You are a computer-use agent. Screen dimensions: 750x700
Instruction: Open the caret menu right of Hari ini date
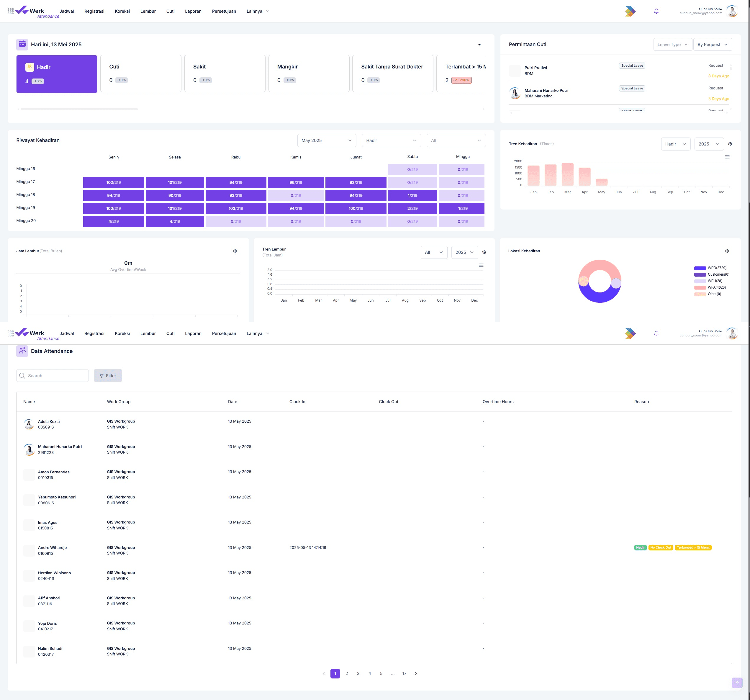click(479, 45)
